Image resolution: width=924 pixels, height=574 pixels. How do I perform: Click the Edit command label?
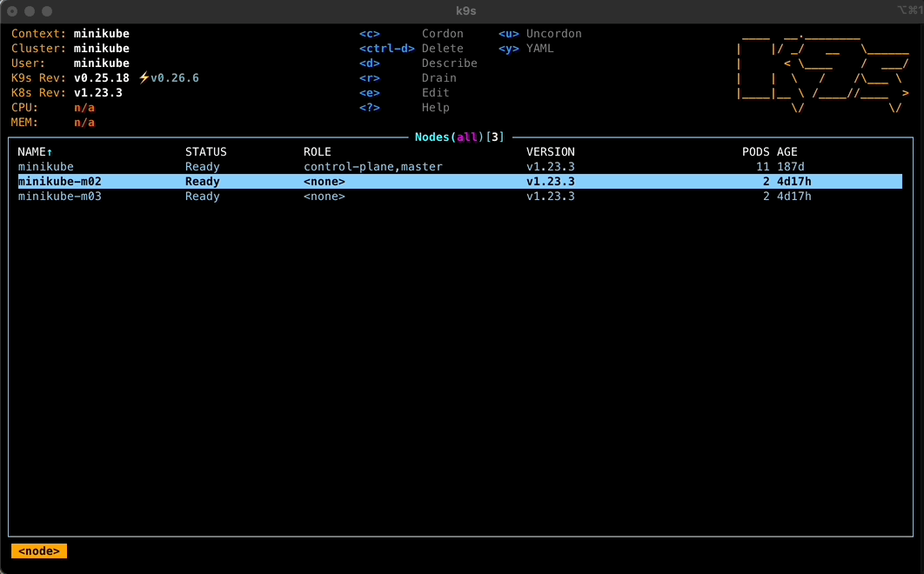click(436, 92)
